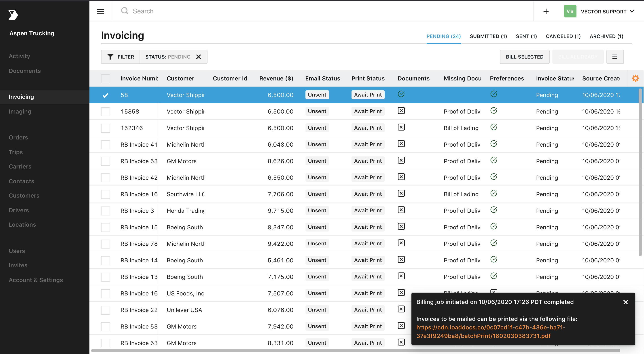This screenshot has height=354, width=644.
Task: Open Imaging in the sidebar
Action: tap(20, 112)
